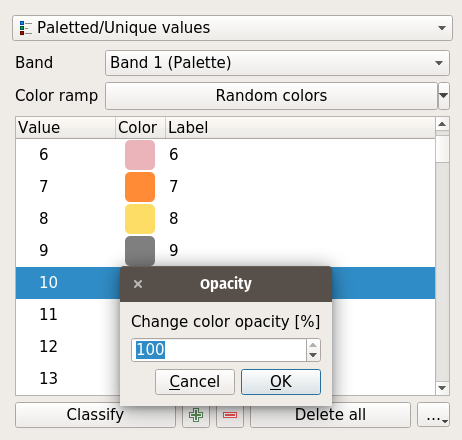Click the opacity percentage input field
This screenshot has width=462, height=440.
pyautogui.click(x=219, y=350)
